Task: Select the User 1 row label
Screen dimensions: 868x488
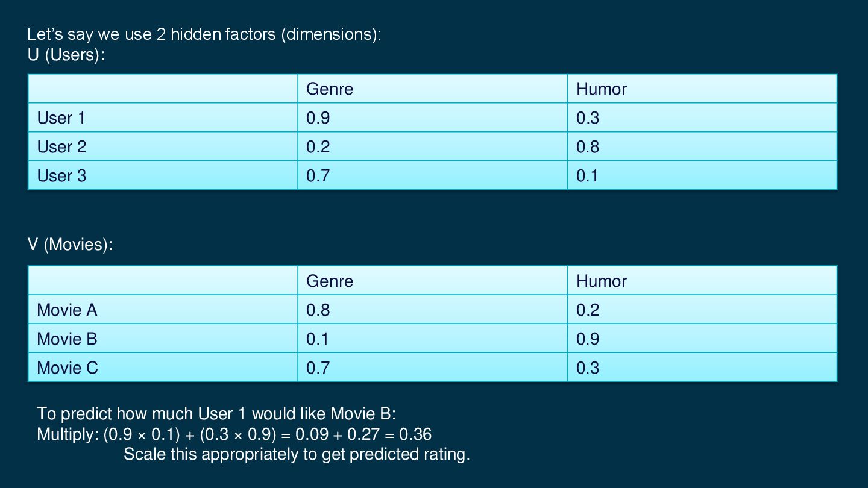Action: point(61,118)
